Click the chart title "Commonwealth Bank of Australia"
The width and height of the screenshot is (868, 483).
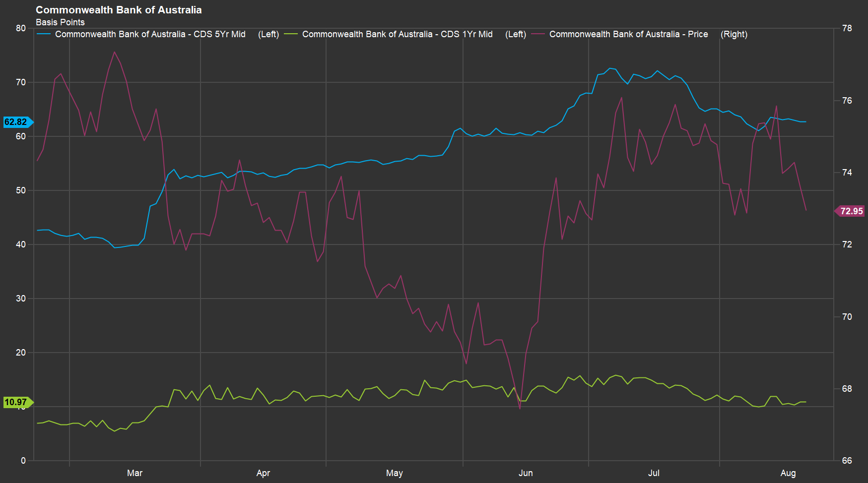[119, 10]
